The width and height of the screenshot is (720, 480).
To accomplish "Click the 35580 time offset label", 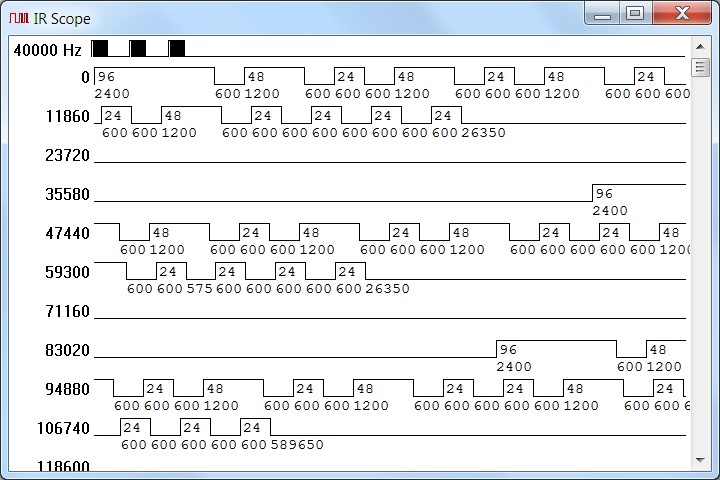I will tap(67, 194).
